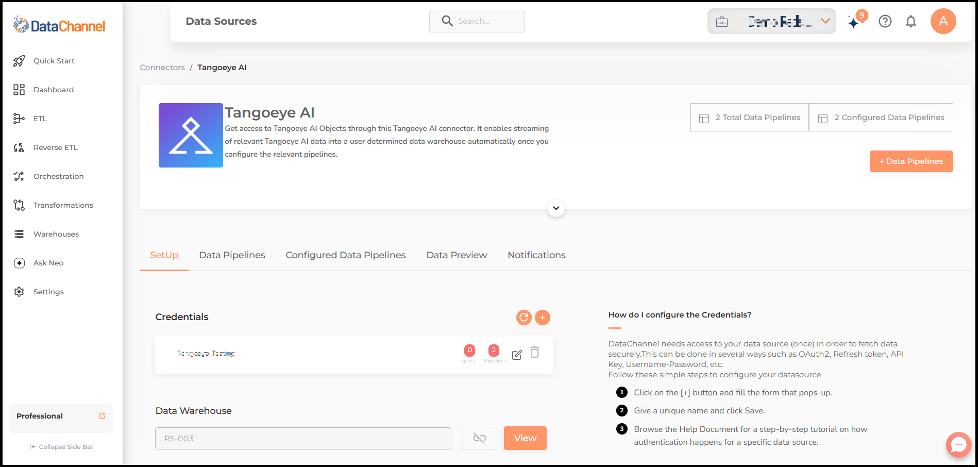
Task: Click the Tangoeye AI connector logo
Action: tap(191, 135)
